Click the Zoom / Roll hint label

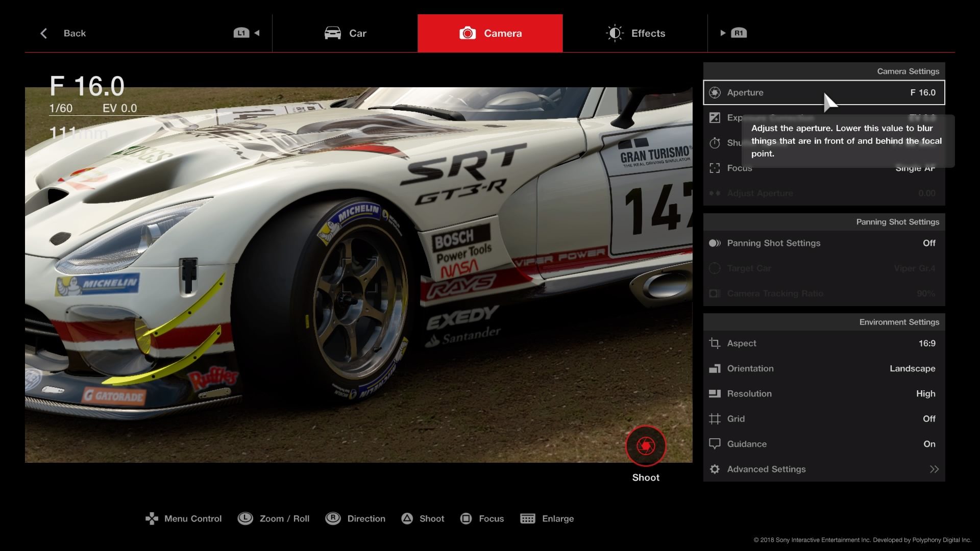pos(284,518)
